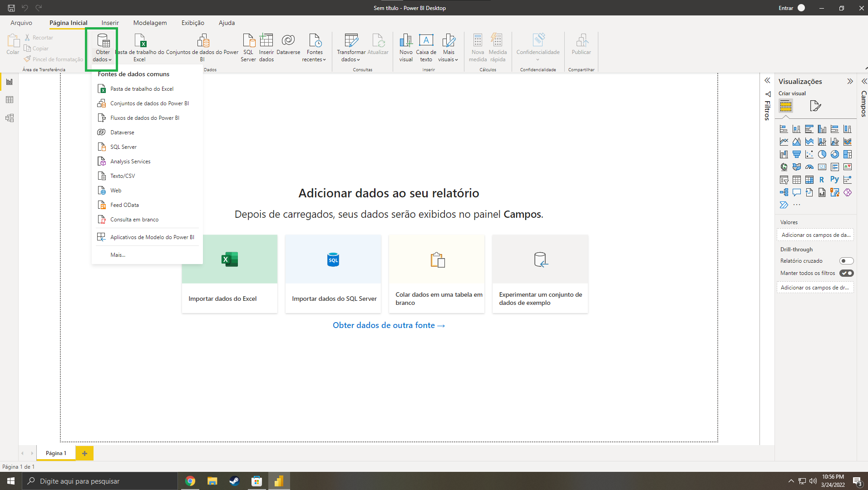Expand the Filtros pane
Viewport: 868px width, 490px height.
point(767,80)
